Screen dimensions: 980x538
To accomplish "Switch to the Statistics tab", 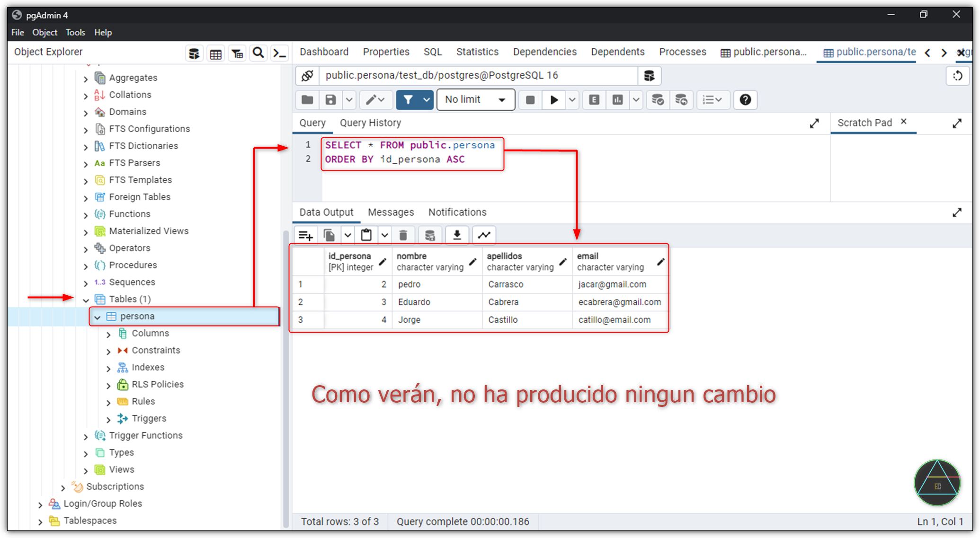I will tap(477, 52).
